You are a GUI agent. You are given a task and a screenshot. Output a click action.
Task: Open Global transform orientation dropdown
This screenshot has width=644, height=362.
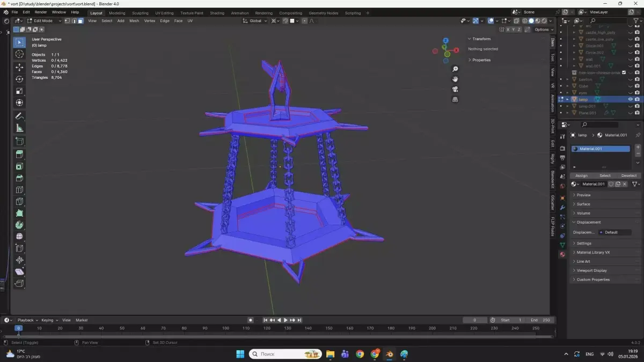coord(255,21)
